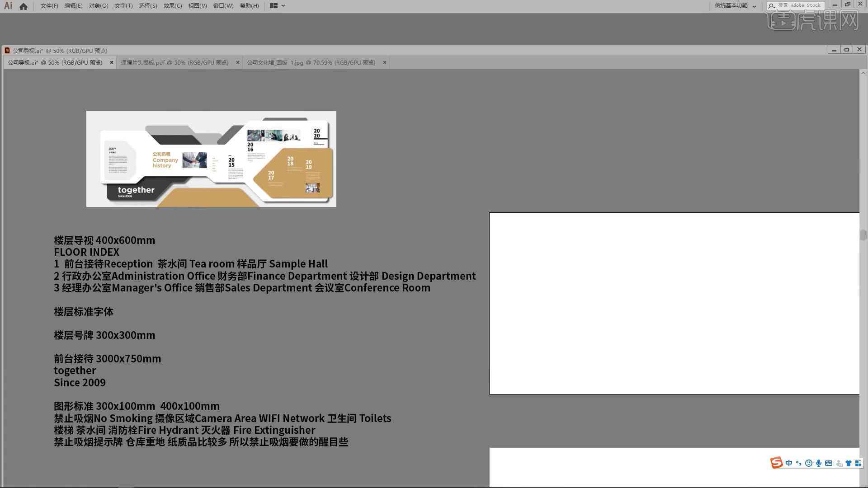Click 对象(O) object menu item
The height and width of the screenshot is (488, 868).
click(98, 5)
